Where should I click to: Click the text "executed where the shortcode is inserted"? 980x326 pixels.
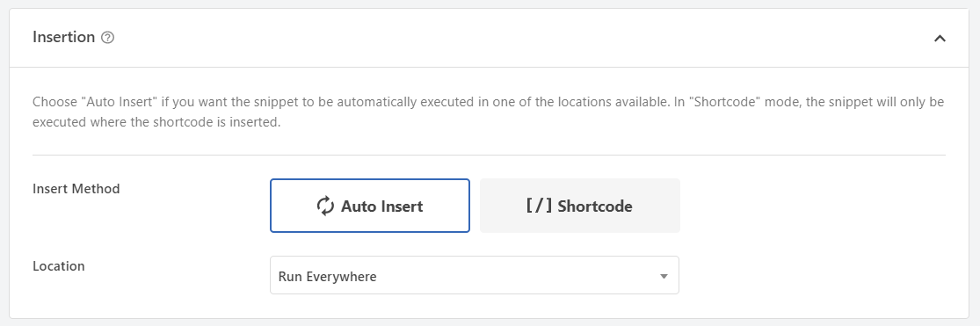[x=155, y=122]
